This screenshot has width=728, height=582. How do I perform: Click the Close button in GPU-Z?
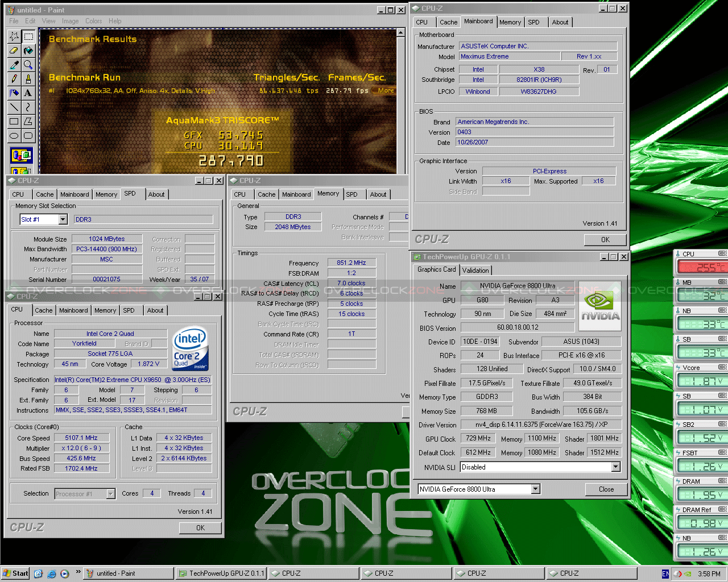point(606,489)
